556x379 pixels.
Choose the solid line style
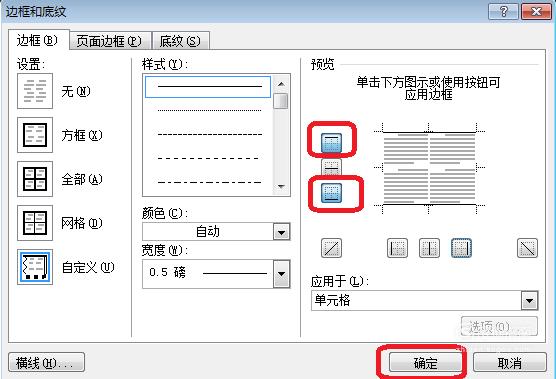point(208,87)
